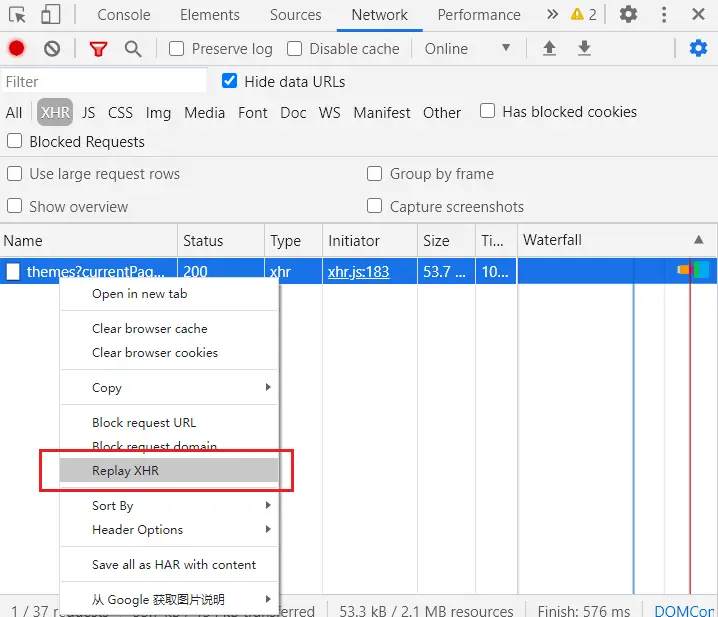
Task: Choose Open in new tab
Action: (169, 294)
